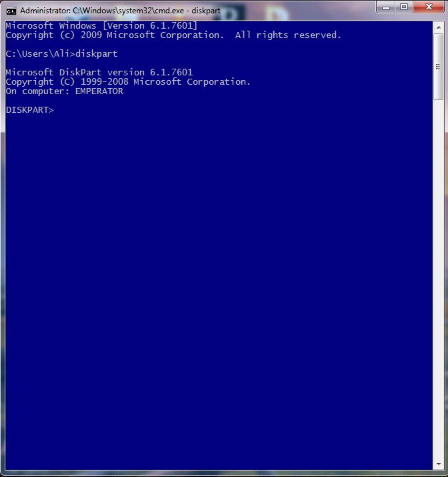Click the Administrator cmd.exe title bar text
Screen dimensions: 448x477
[120, 11]
